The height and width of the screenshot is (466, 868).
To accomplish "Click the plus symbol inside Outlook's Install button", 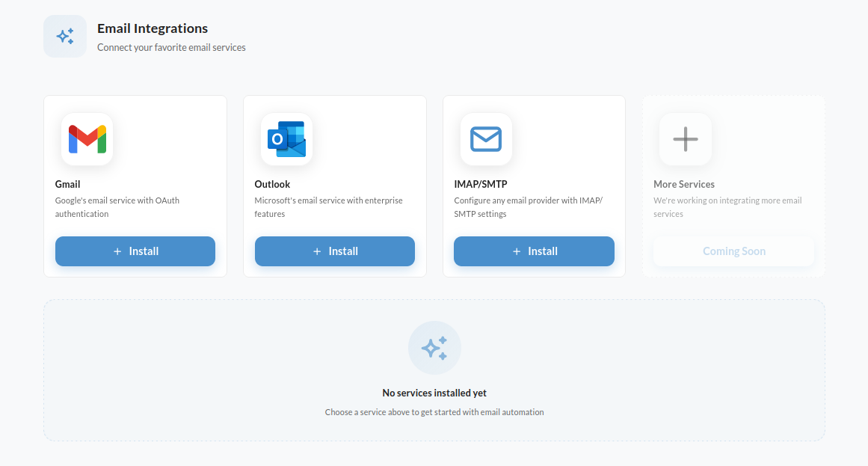I will [x=317, y=251].
